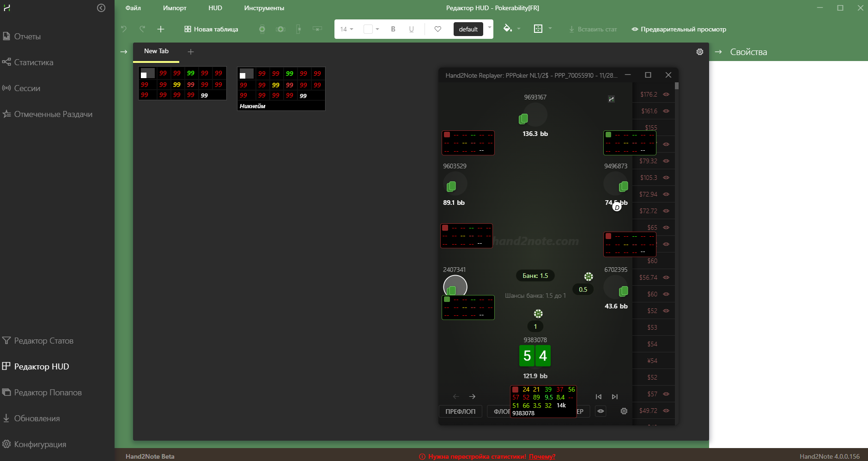Collapse the Свойства panel with its arrow
Screen dimensions: 868x461
tap(718, 52)
